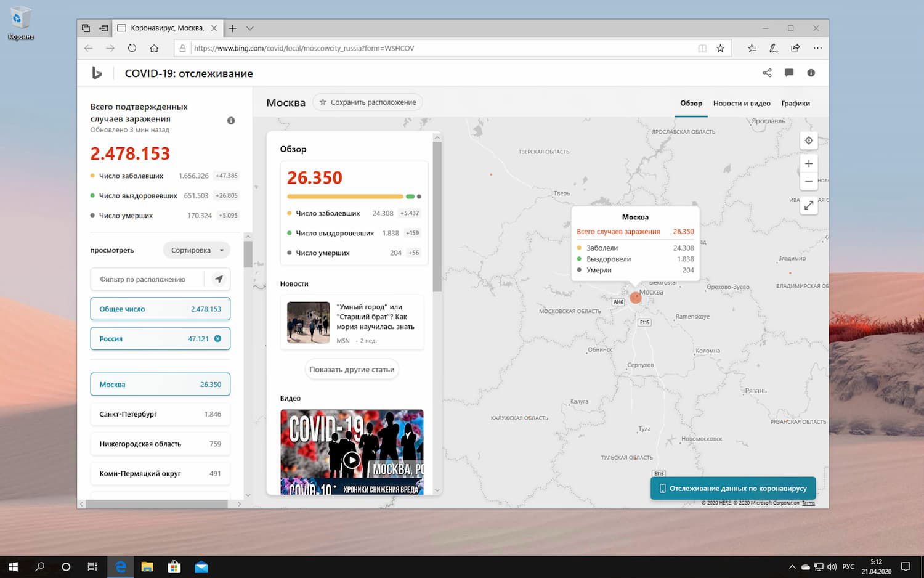Open the Mail app from the taskbar
This screenshot has width=924, height=578.
tap(201, 567)
